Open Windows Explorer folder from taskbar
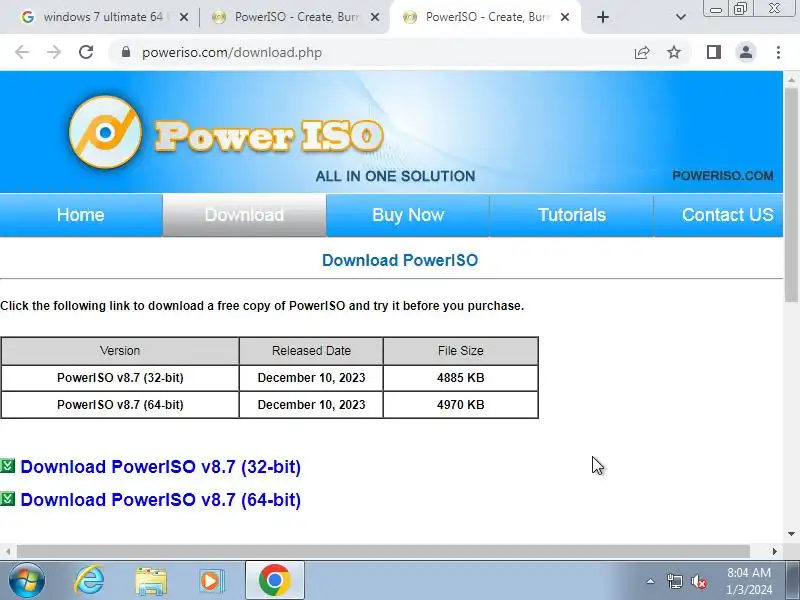 coord(151,581)
